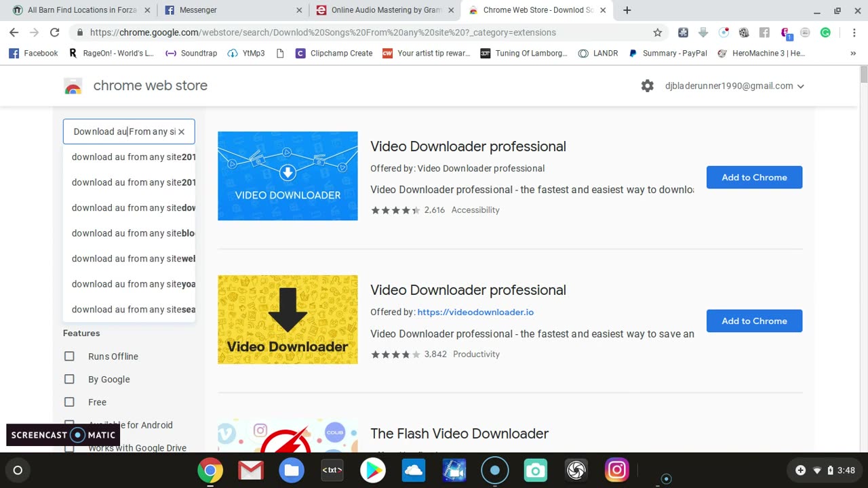
Task: Choose suggestion ending in 'sitedow'
Action: click(129, 208)
